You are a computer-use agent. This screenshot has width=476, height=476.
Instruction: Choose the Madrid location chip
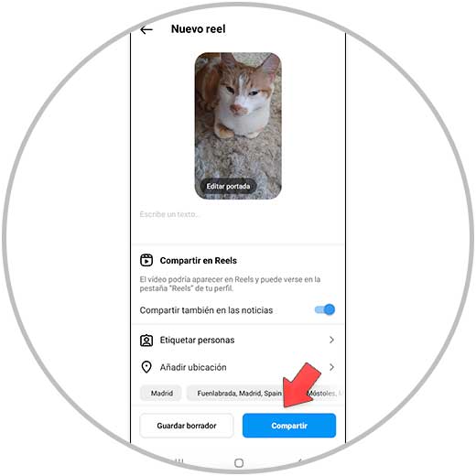point(161,393)
